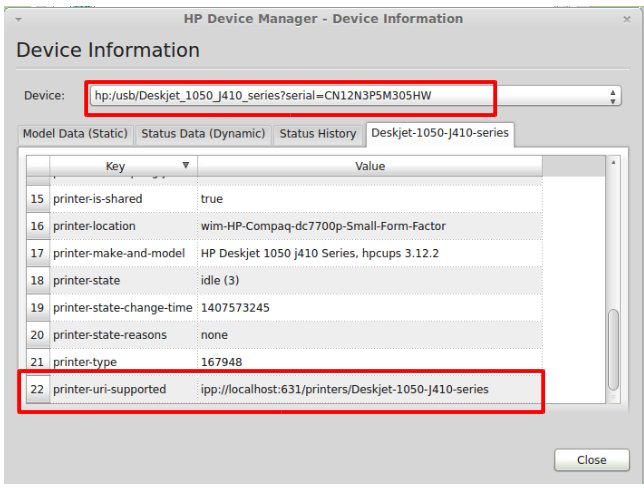Select the 1407573245 value cell
Screen dimensions: 644x494
coord(370,308)
